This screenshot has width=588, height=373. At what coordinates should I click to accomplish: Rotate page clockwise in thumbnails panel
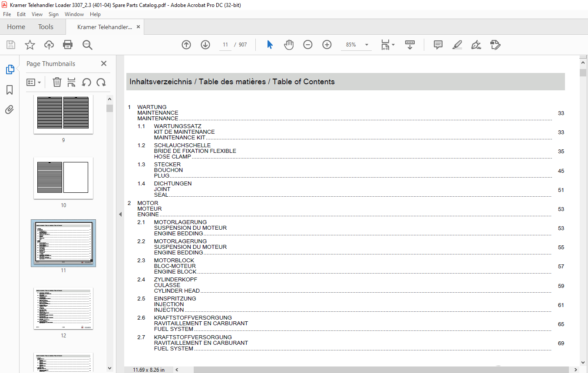tap(101, 82)
